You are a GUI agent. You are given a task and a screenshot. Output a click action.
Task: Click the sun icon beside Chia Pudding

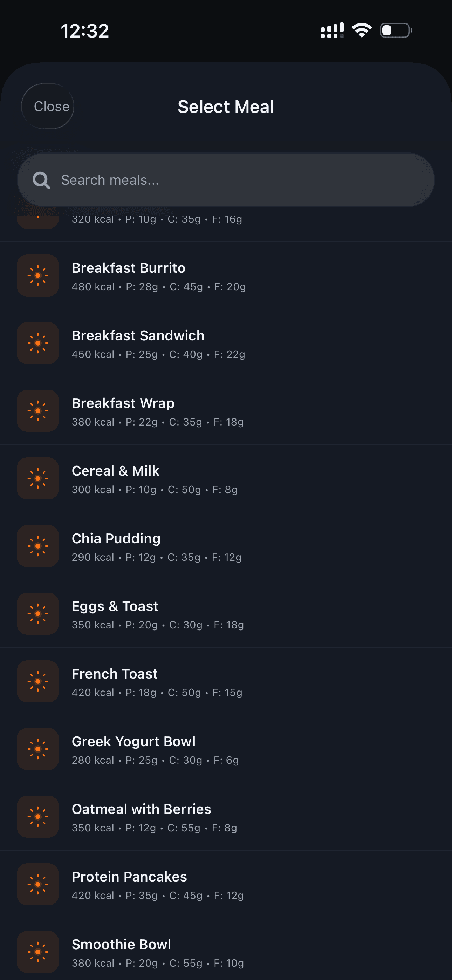[38, 546]
